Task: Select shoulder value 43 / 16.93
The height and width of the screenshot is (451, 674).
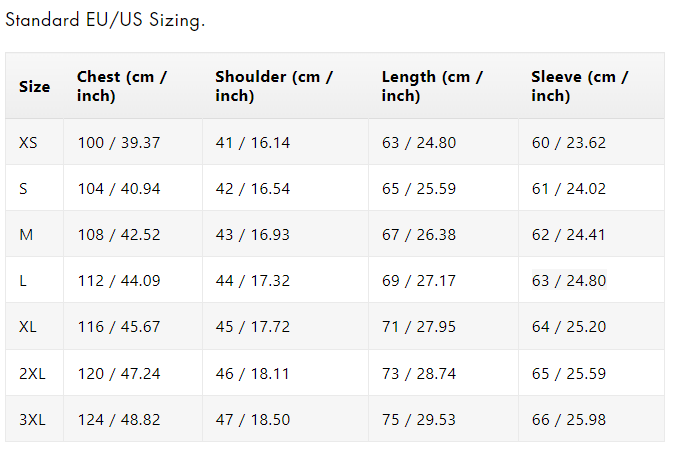Action: 253,235
